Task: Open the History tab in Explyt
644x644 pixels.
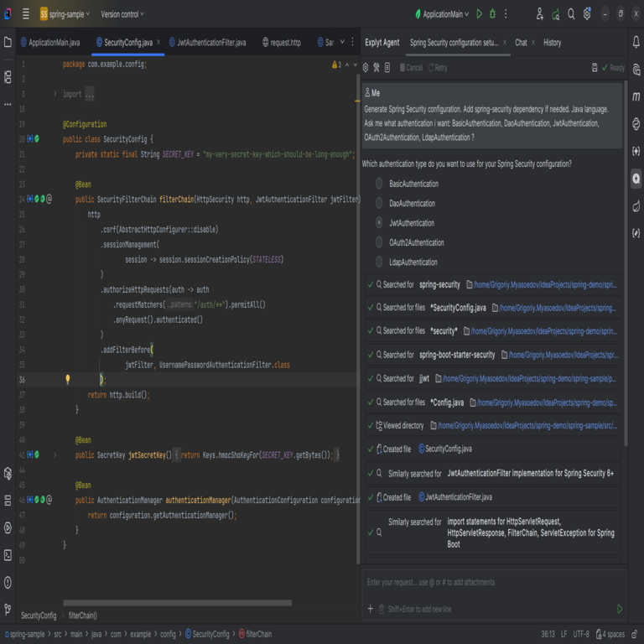Action: (x=552, y=42)
